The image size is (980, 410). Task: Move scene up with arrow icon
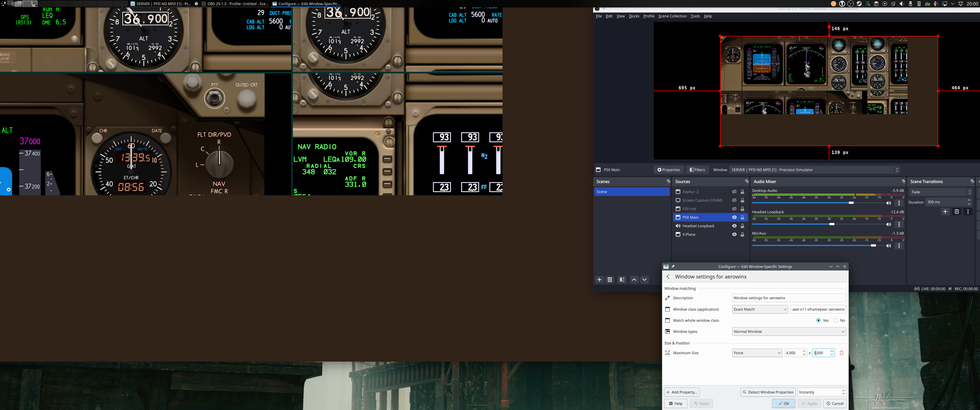[x=634, y=280]
